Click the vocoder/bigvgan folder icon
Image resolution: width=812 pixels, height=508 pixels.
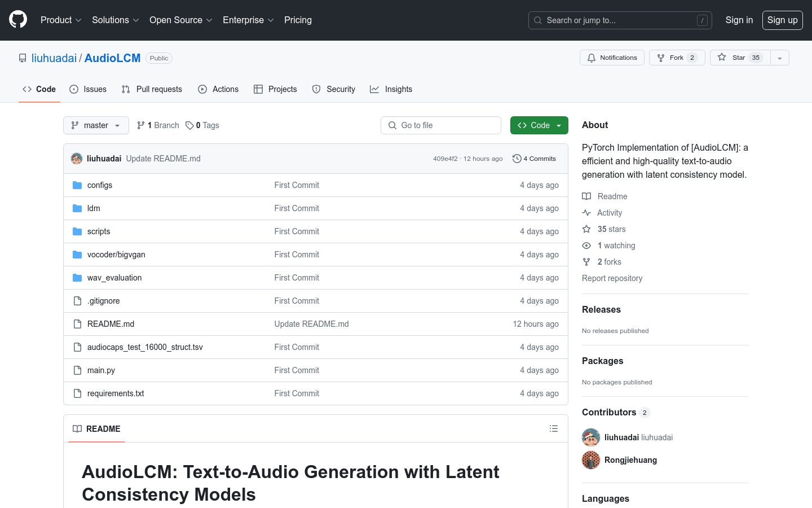coord(77,255)
